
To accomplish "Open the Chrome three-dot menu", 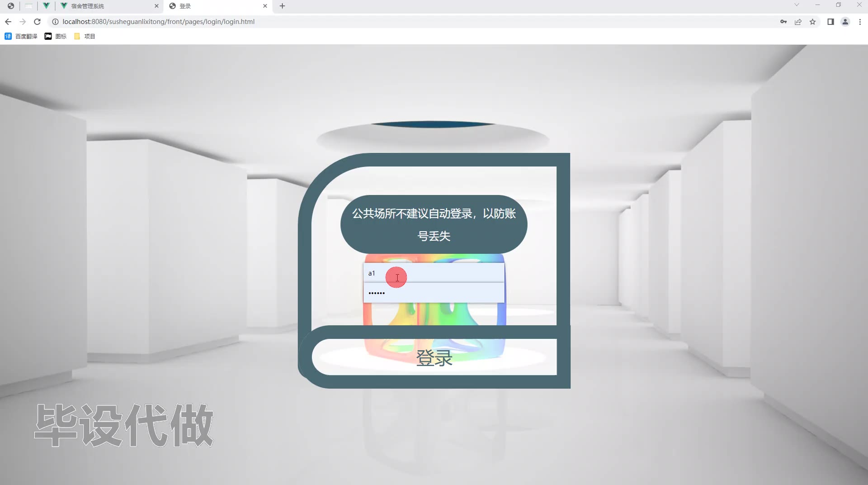I will [860, 22].
